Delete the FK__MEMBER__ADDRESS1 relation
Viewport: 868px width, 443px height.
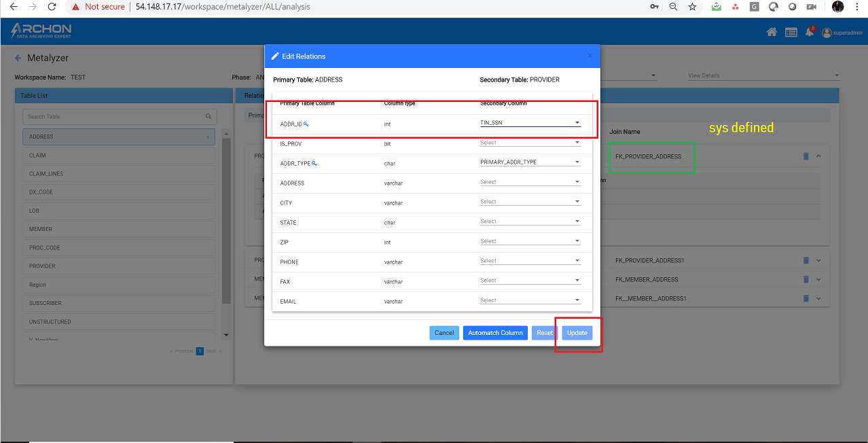(x=806, y=298)
